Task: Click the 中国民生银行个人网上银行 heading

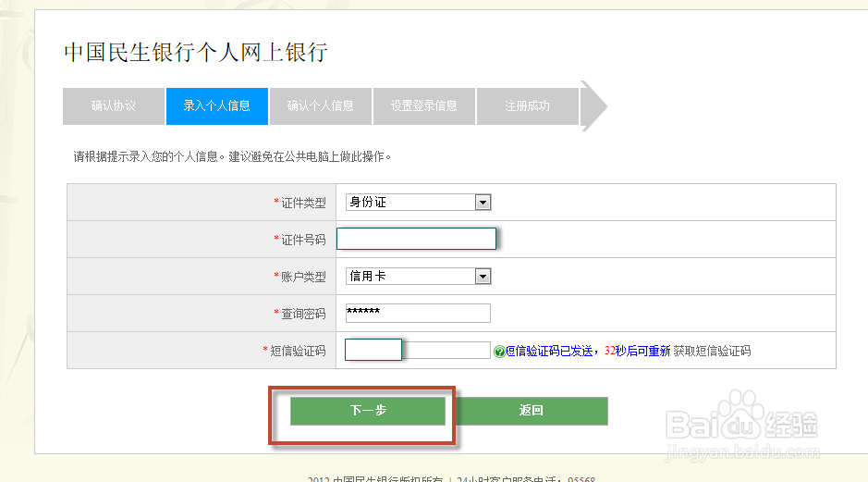Action: point(196,53)
